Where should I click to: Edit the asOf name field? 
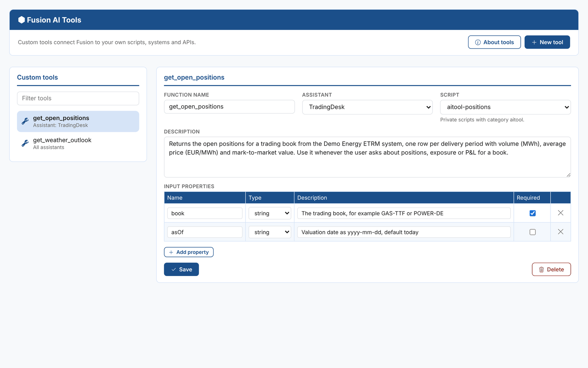pos(205,232)
